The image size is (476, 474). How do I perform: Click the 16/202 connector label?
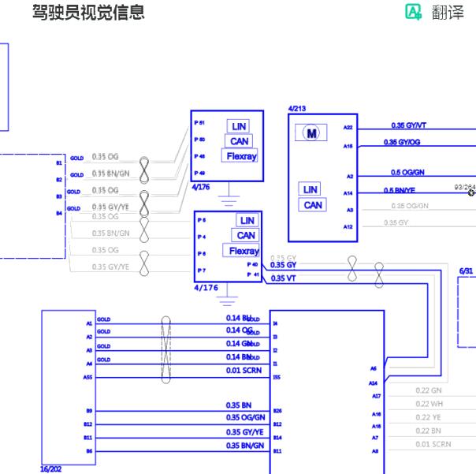point(50,469)
